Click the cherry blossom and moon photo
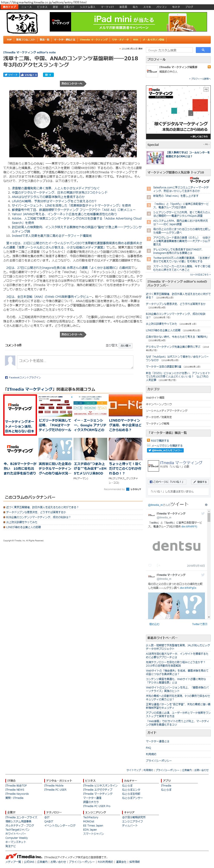 [x=73, y=124]
